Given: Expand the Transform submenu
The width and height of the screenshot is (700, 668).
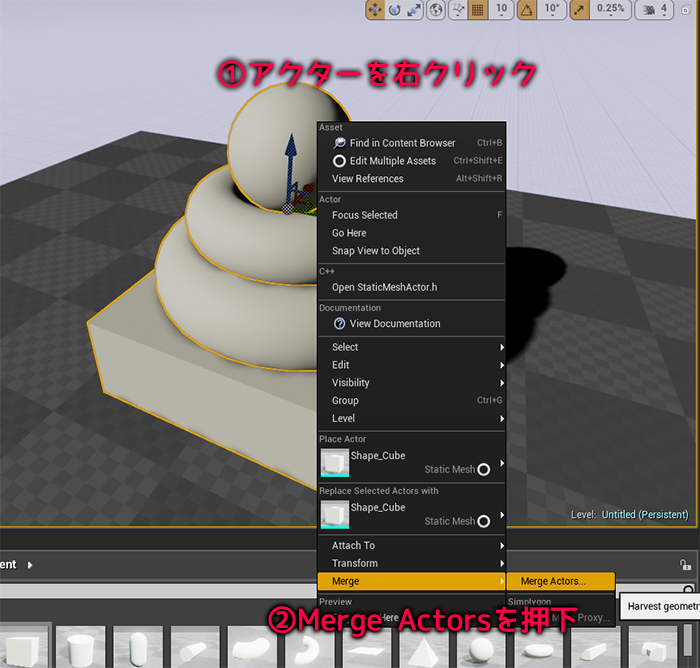Looking at the screenshot, I should pos(411,563).
